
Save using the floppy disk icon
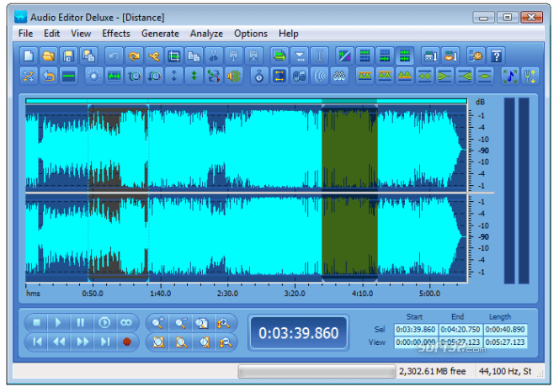click(68, 56)
